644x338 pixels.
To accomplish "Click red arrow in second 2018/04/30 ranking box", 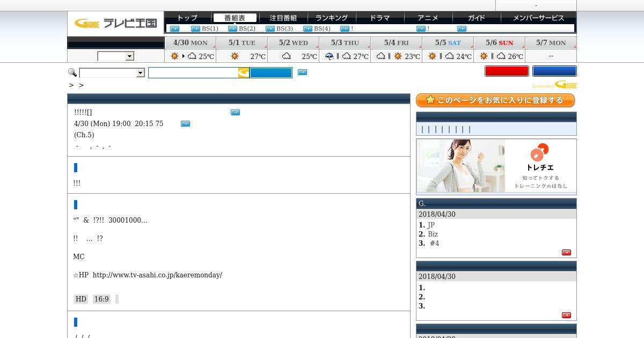I will 566,315.
